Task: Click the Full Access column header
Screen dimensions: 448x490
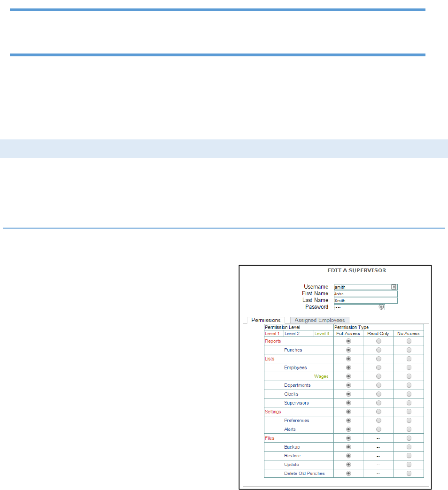Action: pyautogui.click(x=348, y=333)
